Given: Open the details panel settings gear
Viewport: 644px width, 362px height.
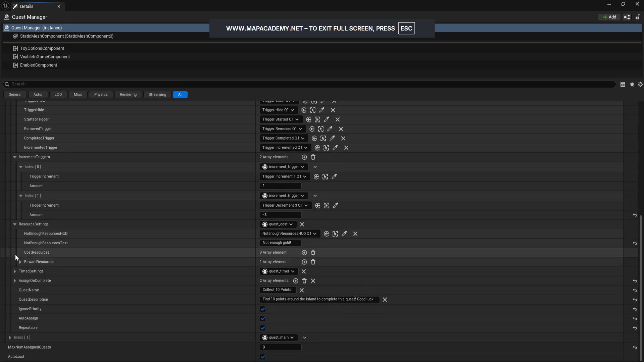Looking at the screenshot, I should [640, 84].
